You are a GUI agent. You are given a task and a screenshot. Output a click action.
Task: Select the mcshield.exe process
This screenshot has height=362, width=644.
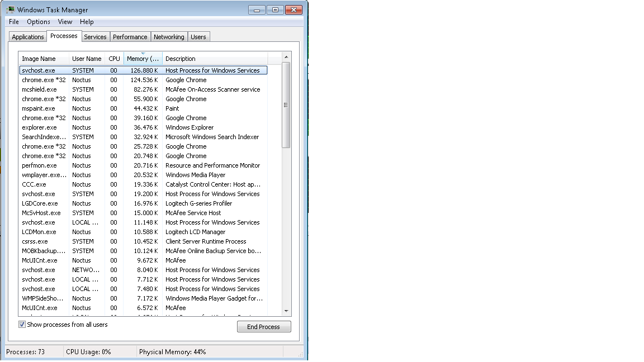(x=143, y=89)
